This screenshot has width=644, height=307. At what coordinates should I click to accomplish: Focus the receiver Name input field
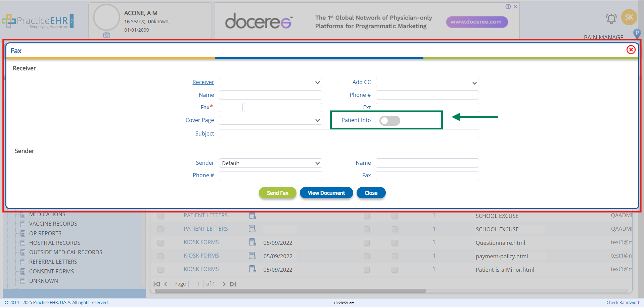(270, 95)
